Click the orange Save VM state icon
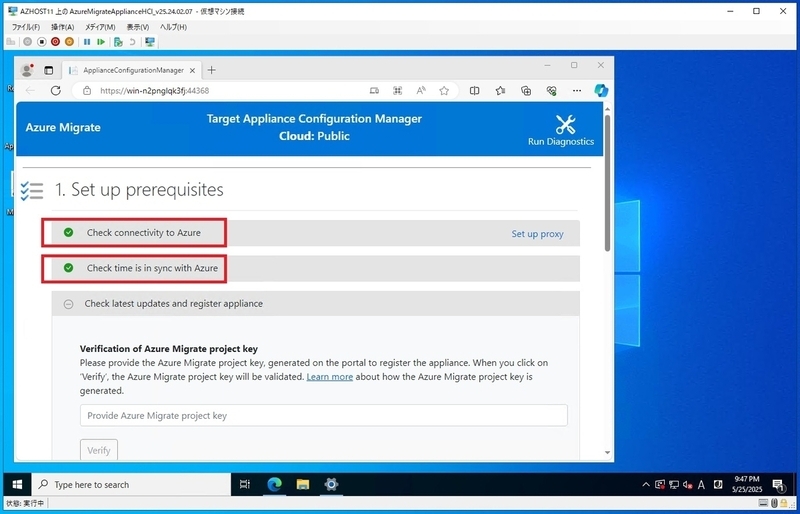Image resolution: width=800 pixels, height=514 pixels. pos(69,42)
